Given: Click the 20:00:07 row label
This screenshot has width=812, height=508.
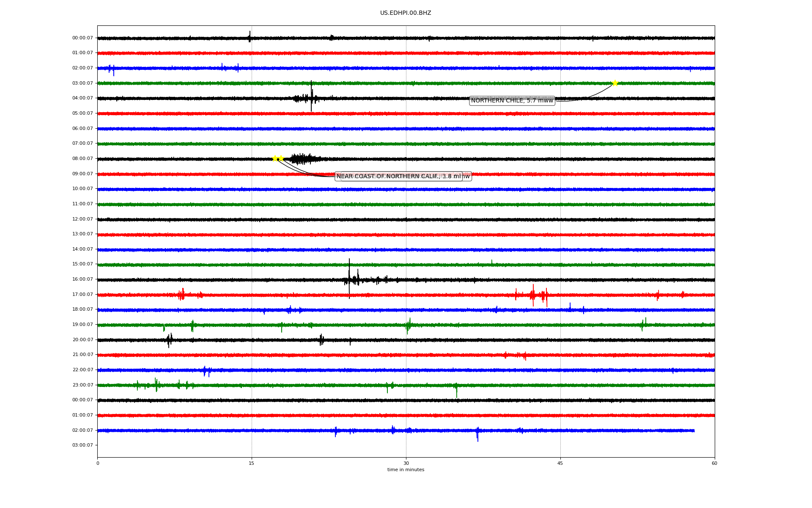Looking at the screenshot, I should pyautogui.click(x=82, y=340).
